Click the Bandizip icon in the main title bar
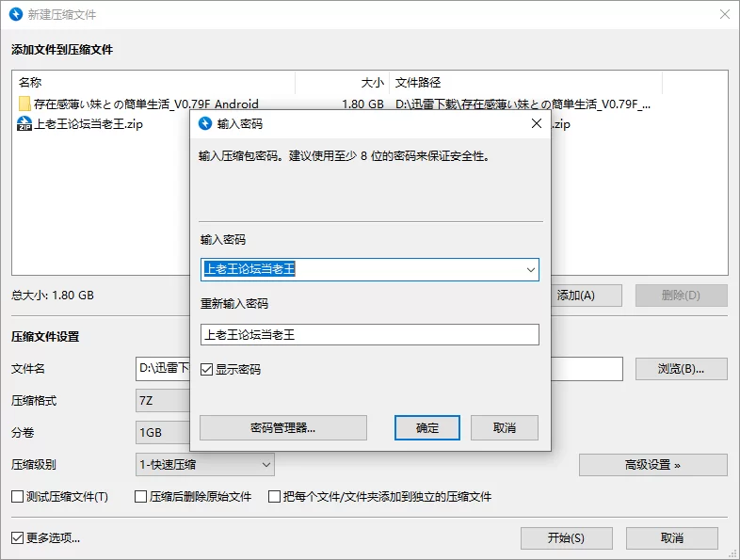Image resolution: width=740 pixels, height=560 pixels. point(16,14)
